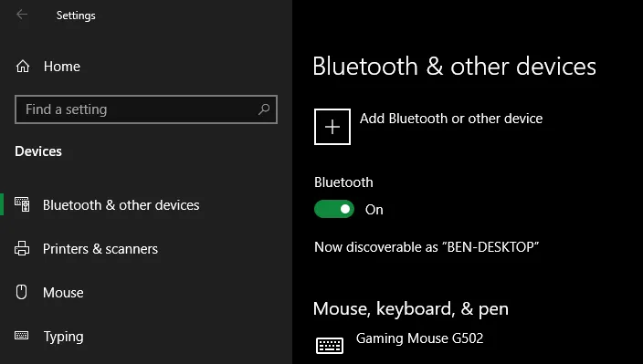The image size is (643, 364).
Task: Focus the Find a setting field
Action: click(146, 109)
